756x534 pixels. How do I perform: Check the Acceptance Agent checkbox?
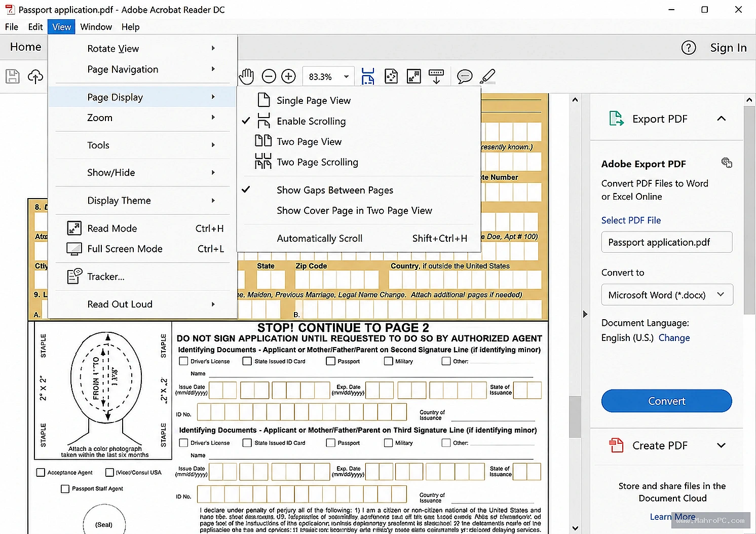pos(41,472)
